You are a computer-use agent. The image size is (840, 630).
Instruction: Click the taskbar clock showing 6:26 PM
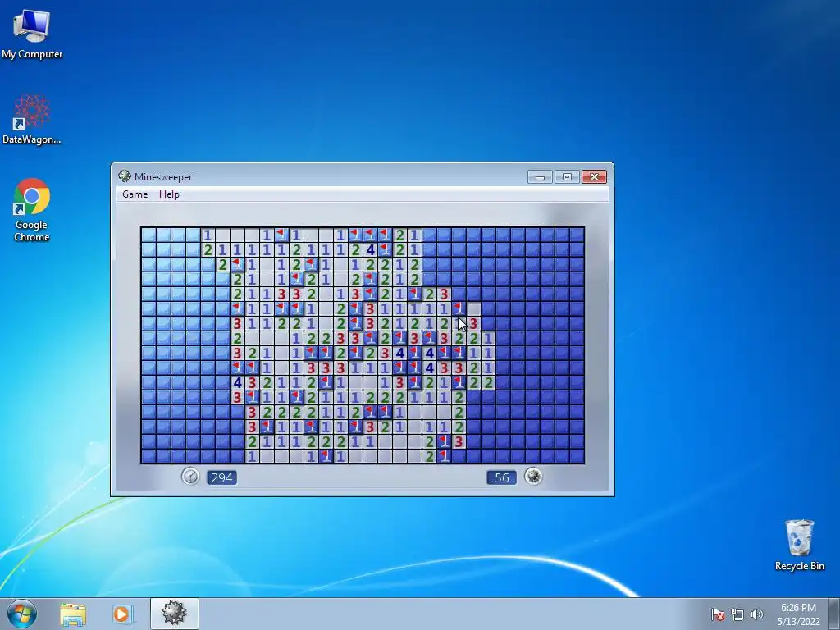point(798,614)
